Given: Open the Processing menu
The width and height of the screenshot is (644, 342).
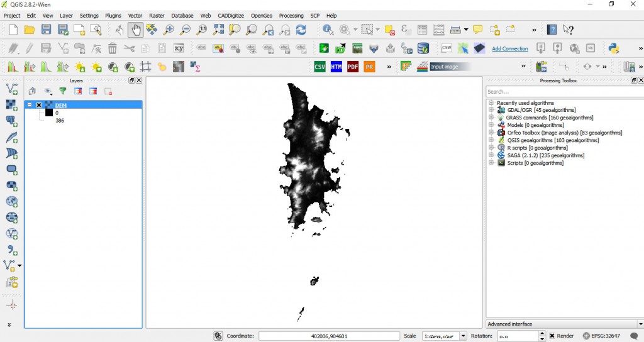Looking at the screenshot, I should click(291, 15).
